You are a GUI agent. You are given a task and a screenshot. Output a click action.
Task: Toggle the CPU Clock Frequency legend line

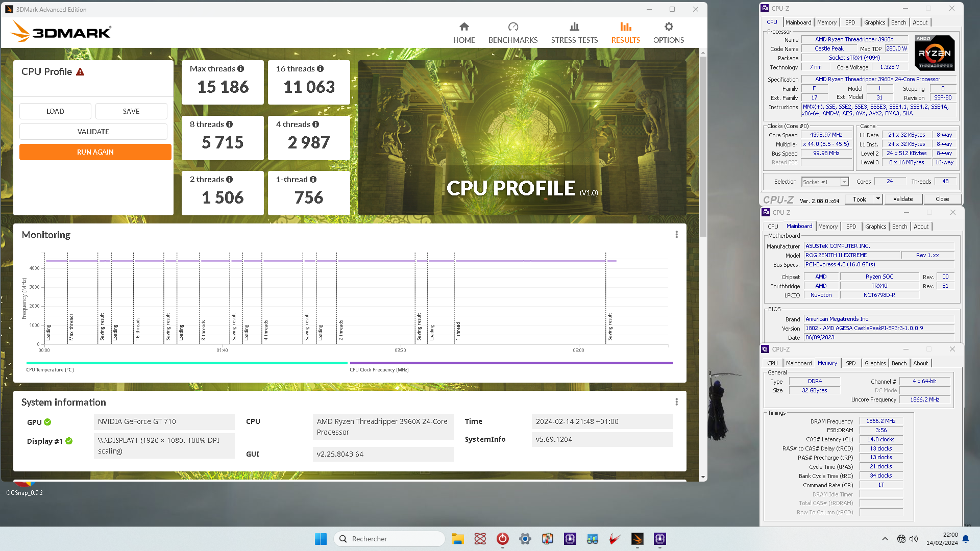pyautogui.click(x=511, y=363)
